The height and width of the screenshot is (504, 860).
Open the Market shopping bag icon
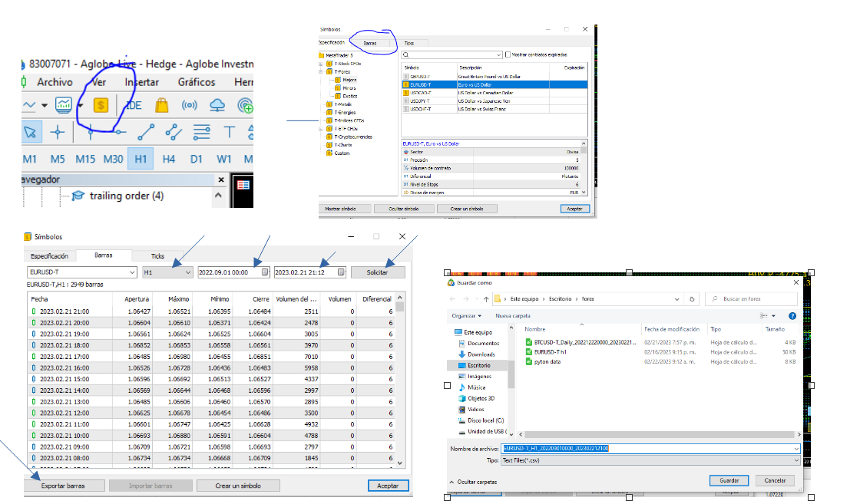point(161,105)
